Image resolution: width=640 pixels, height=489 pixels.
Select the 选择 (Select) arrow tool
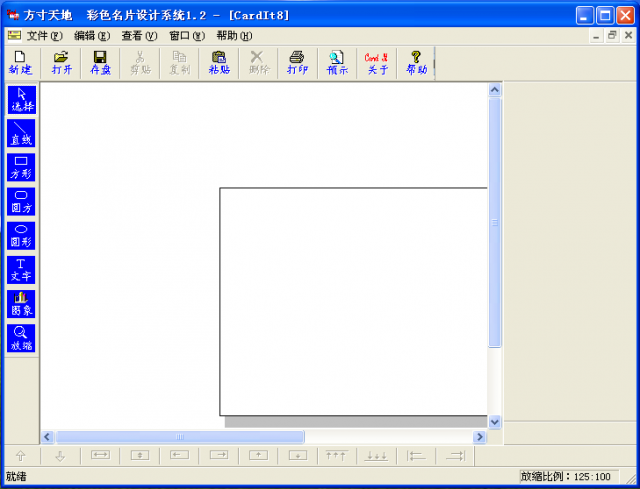pyautogui.click(x=21, y=99)
